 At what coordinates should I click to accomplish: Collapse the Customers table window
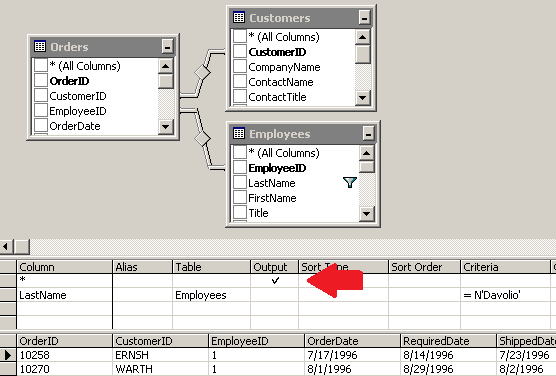pyautogui.click(x=364, y=17)
